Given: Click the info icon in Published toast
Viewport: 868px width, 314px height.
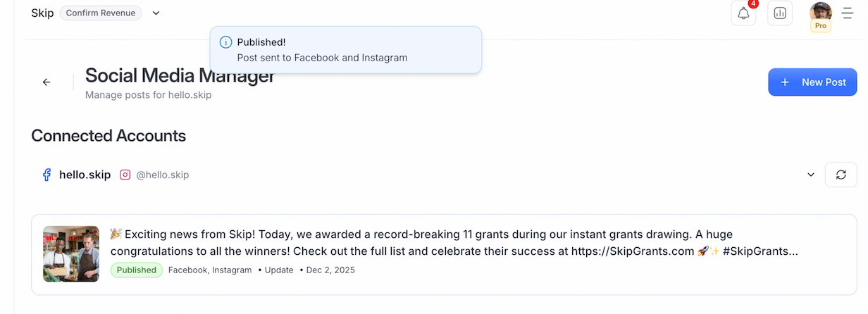Looking at the screenshot, I should (225, 42).
